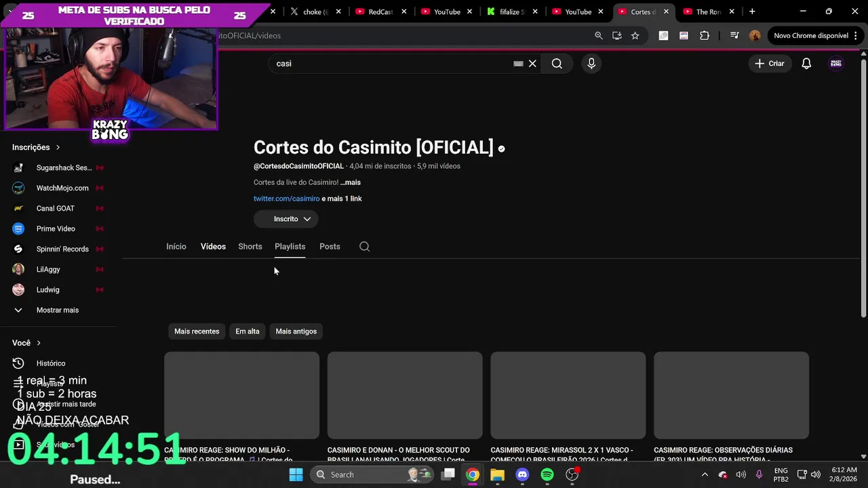The height and width of the screenshot is (488, 868).
Task: Switch to The Ron browser tab
Action: pos(702,12)
